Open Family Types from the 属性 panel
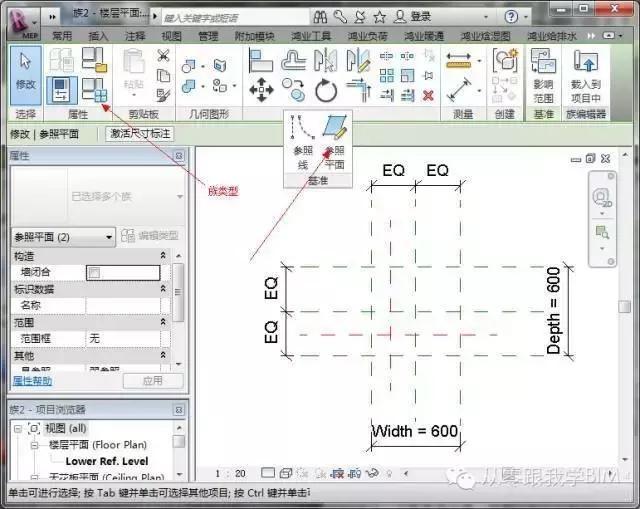This screenshot has height=509, width=640. coord(96,90)
